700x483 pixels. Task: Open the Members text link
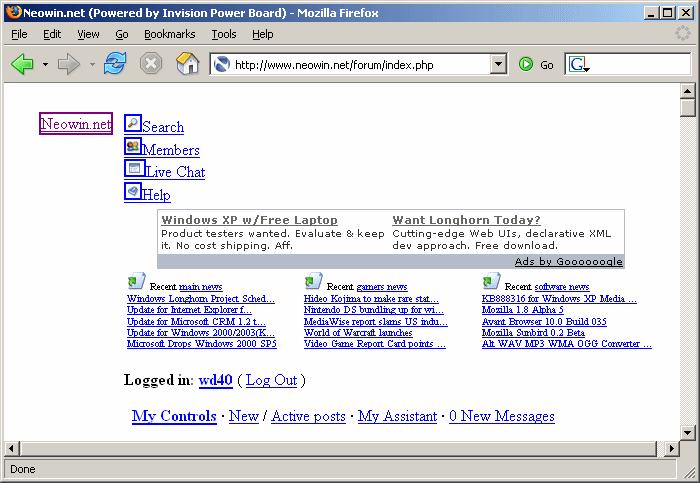click(x=171, y=150)
